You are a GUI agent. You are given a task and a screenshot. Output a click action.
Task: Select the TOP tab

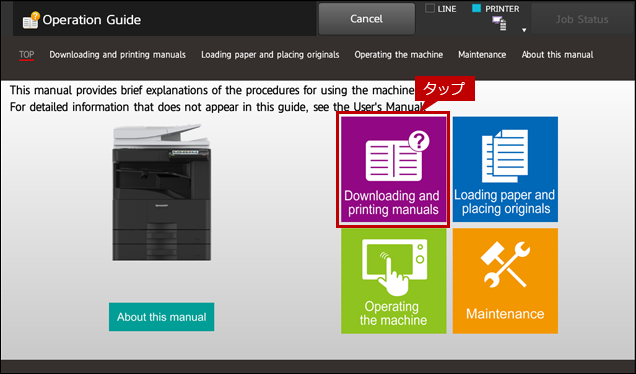(26, 55)
